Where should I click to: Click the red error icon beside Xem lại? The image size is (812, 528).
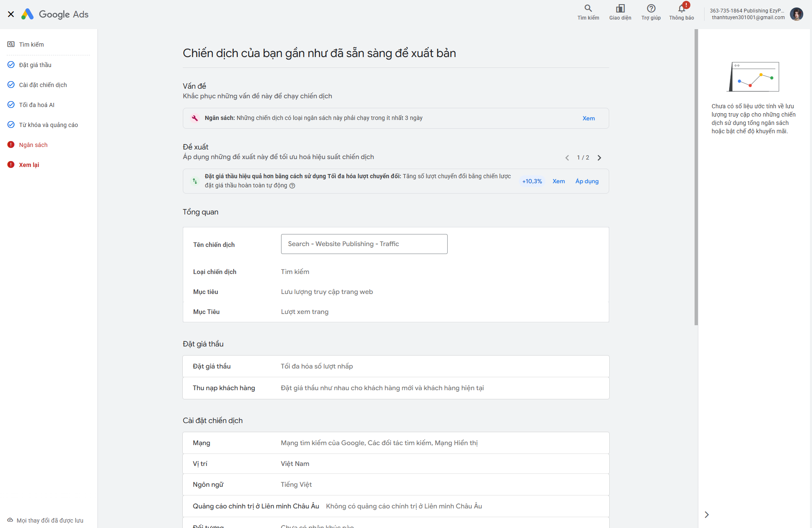(11, 164)
